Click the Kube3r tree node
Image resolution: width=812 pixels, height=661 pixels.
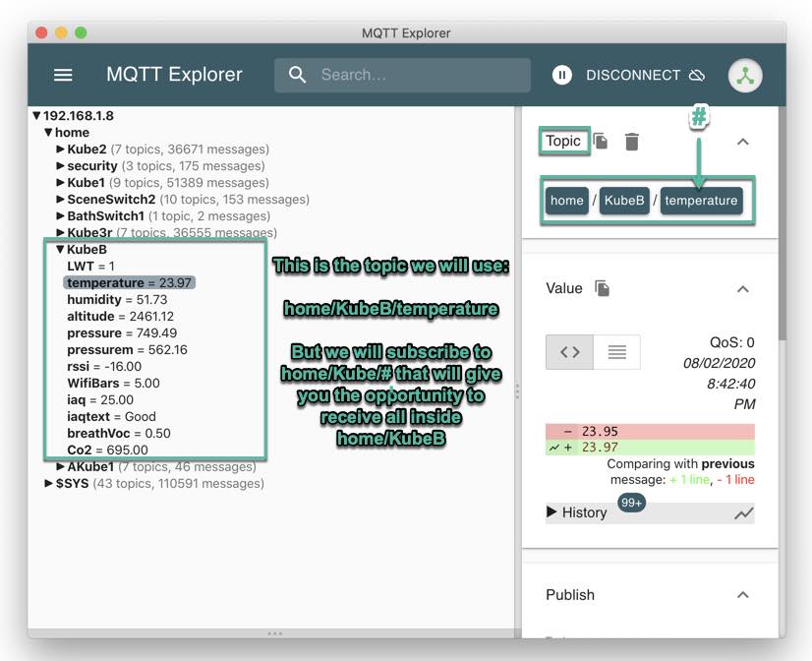(x=89, y=232)
